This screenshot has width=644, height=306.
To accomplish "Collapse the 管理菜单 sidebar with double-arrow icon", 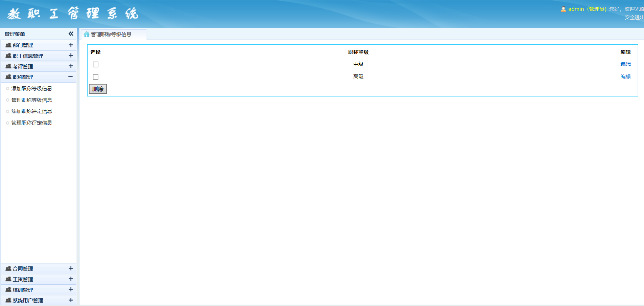I will pyautogui.click(x=71, y=34).
